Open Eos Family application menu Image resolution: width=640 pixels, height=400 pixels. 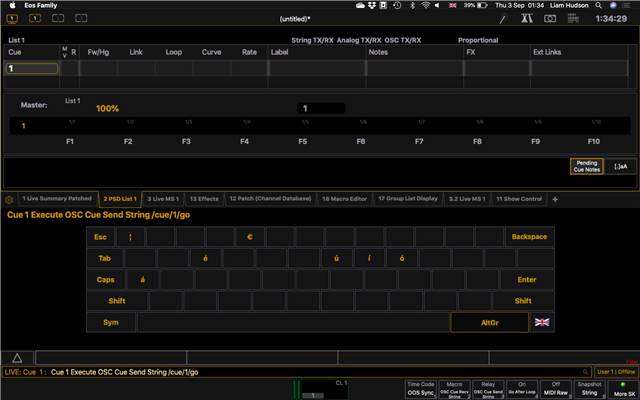tap(40, 5)
